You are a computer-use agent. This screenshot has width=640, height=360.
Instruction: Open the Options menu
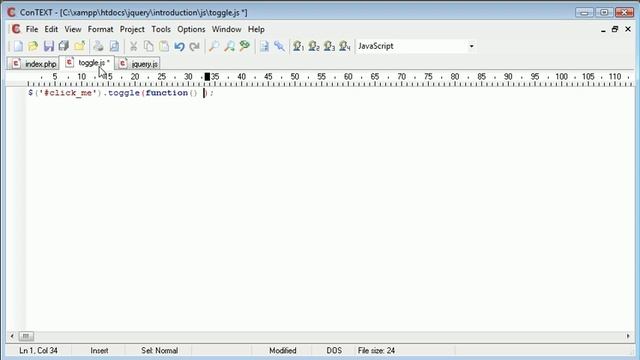(191, 29)
